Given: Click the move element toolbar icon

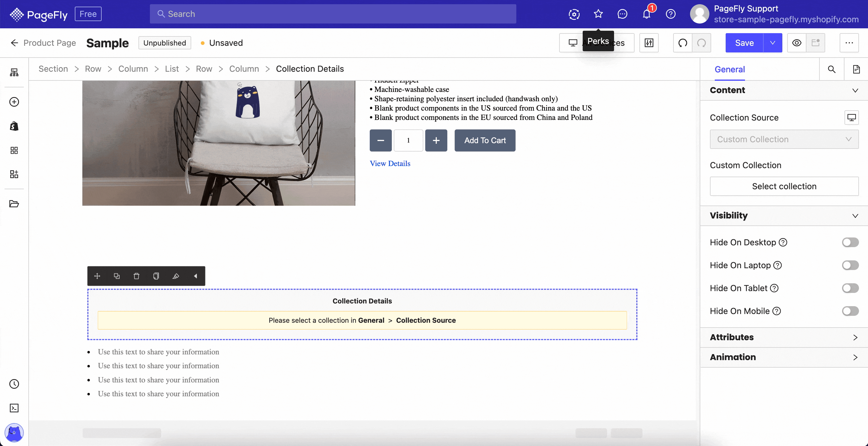Looking at the screenshot, I should (97, 276).
